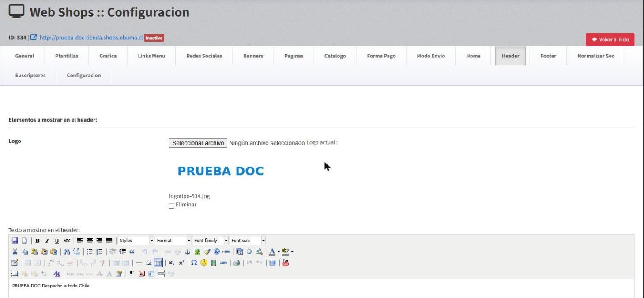Insert a numbered list

point(99,252)
